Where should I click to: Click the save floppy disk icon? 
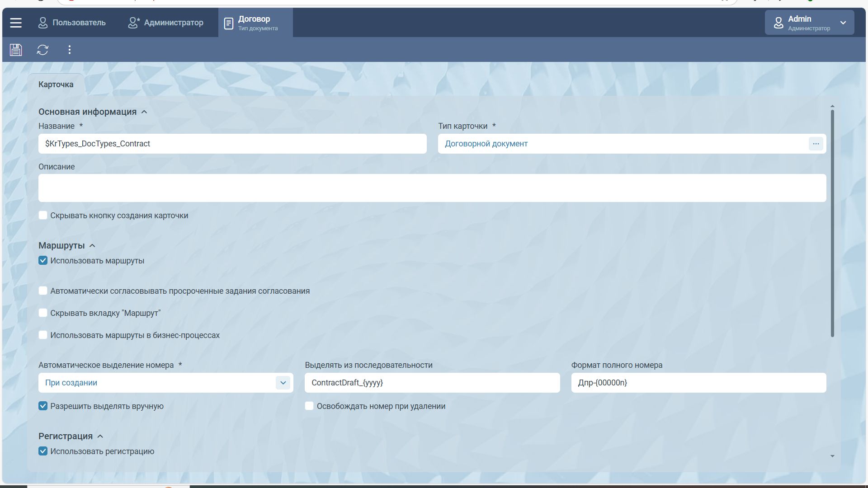pyautogui.click(x=16, y=50)
